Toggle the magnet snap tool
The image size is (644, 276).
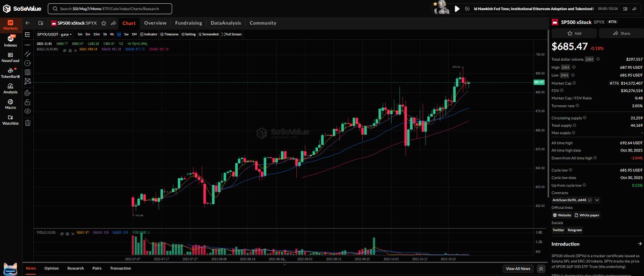click(27, 92)
